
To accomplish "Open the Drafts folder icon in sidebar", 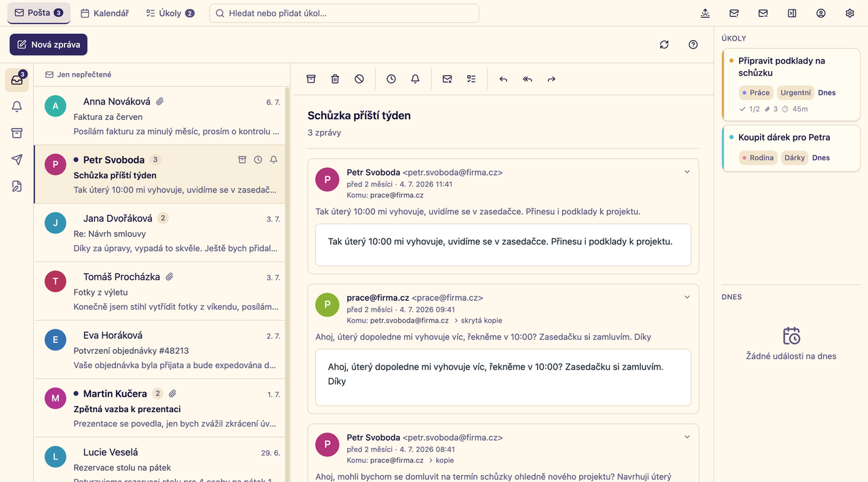I will [x=17, y=186].
